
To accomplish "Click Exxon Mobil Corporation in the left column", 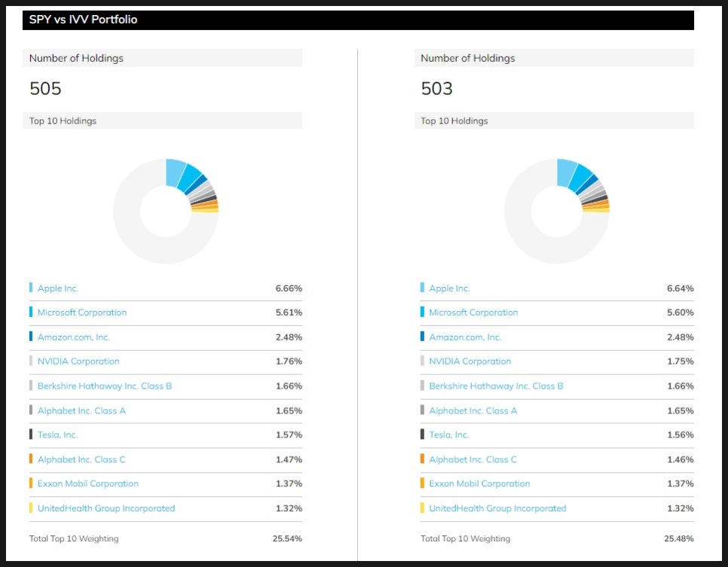I will coord(87,483).
